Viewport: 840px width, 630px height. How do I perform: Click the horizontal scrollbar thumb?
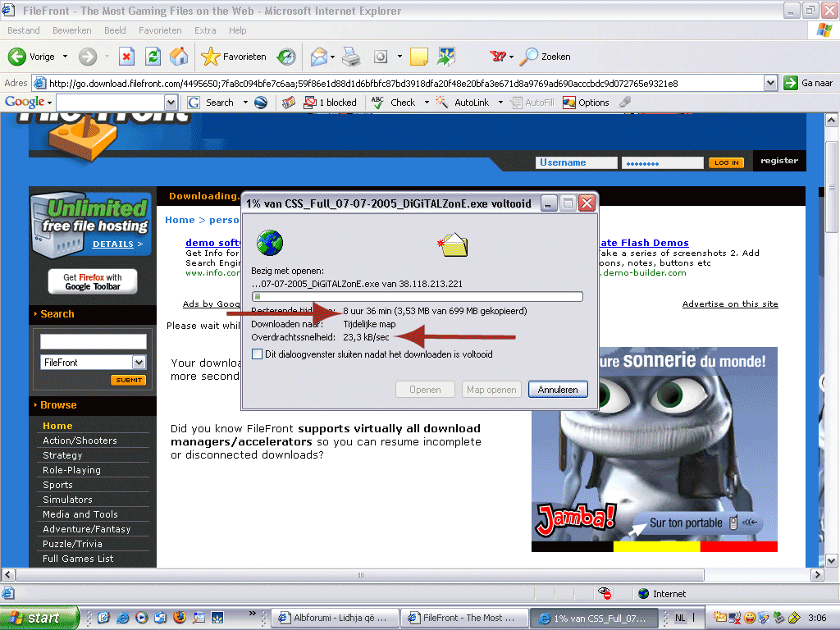[360, 575]
